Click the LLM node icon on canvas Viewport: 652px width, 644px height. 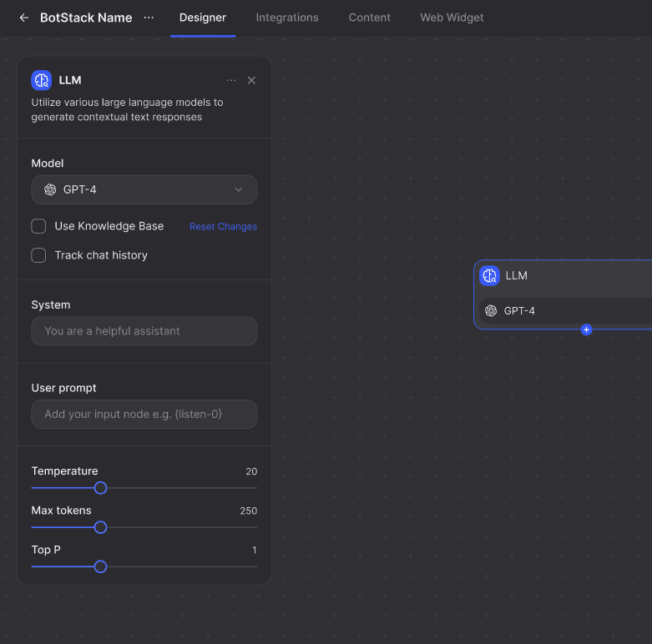point(490,276)
